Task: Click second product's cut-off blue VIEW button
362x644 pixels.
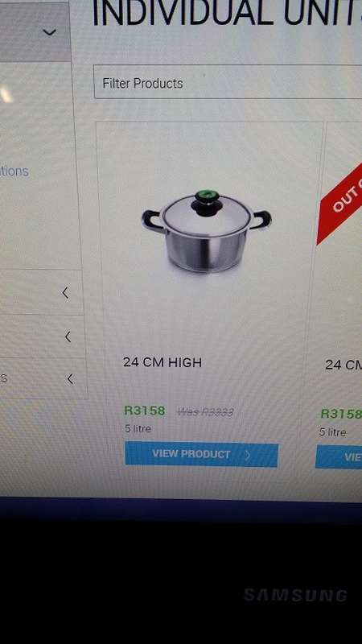Action: pos(339,457)
